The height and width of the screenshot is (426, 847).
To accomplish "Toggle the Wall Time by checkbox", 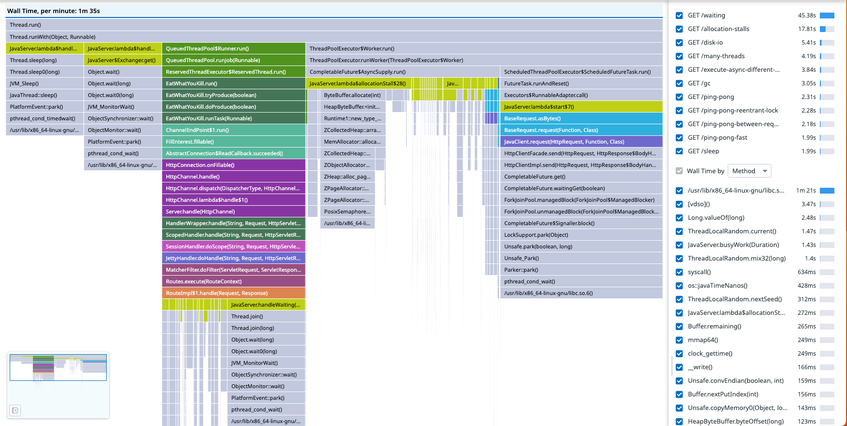I will coord(680,171).
